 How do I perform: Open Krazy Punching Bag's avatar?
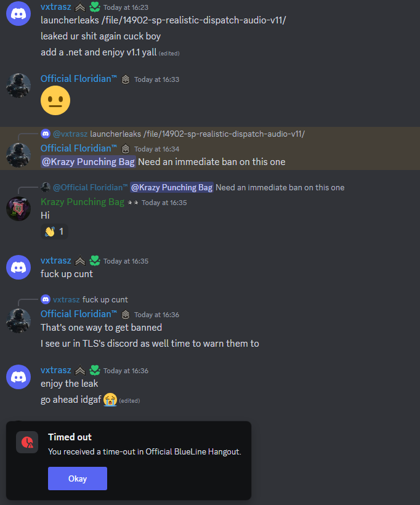click(18, 209)
